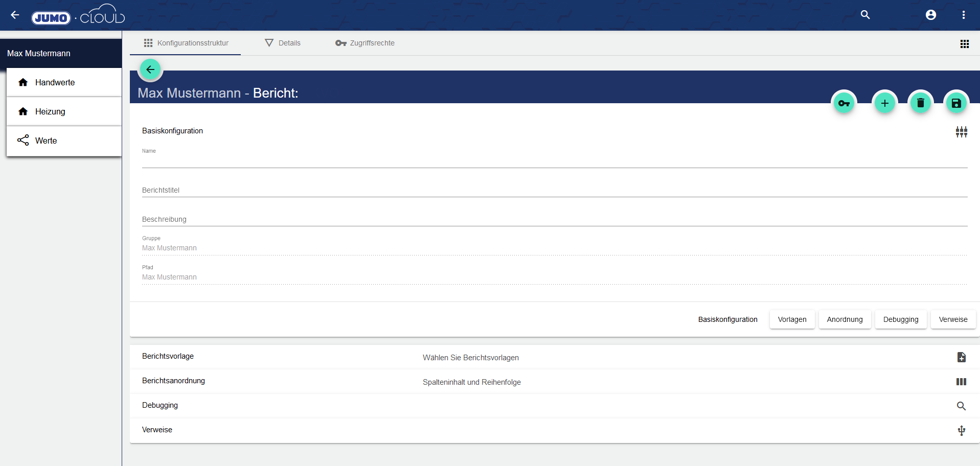
Task: Open the apps grid icon below header
Action: pyautogui.click(x=964, y=44)
